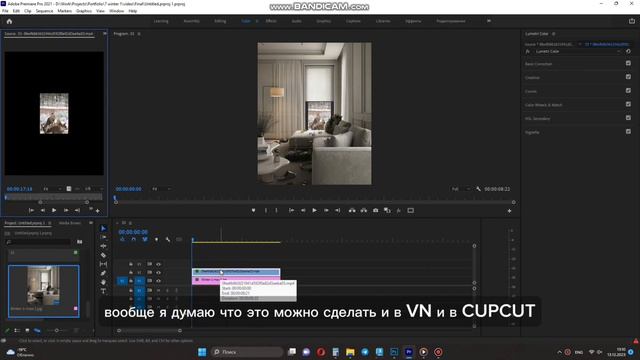Viewport: 640px width, 360px height.
Task: Adjust the Project panel thumbnail size slider
Action: [x=57, y=331]
